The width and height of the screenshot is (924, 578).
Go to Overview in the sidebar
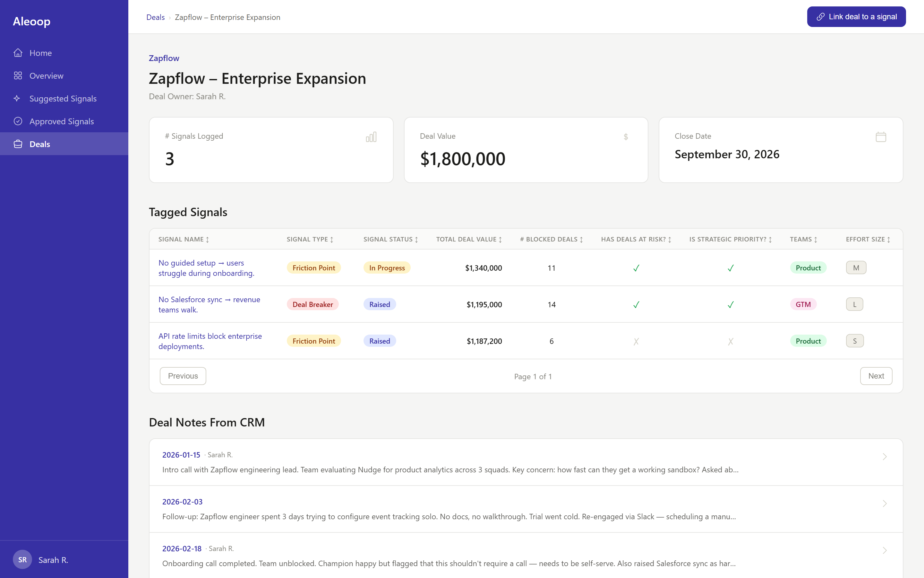(64, 76)
